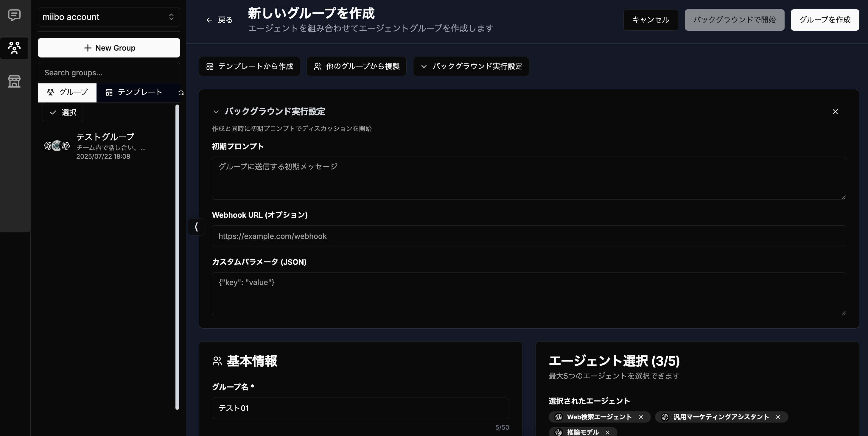
Task: Remove the 汎用マーケティングアシスタント chip
Action: click(778, 417)
